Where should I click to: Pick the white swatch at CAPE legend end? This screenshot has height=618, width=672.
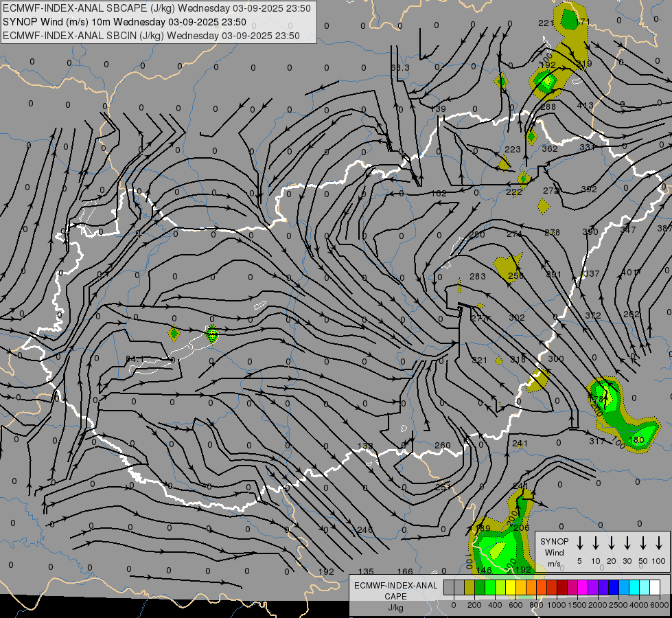pos(655,588)
